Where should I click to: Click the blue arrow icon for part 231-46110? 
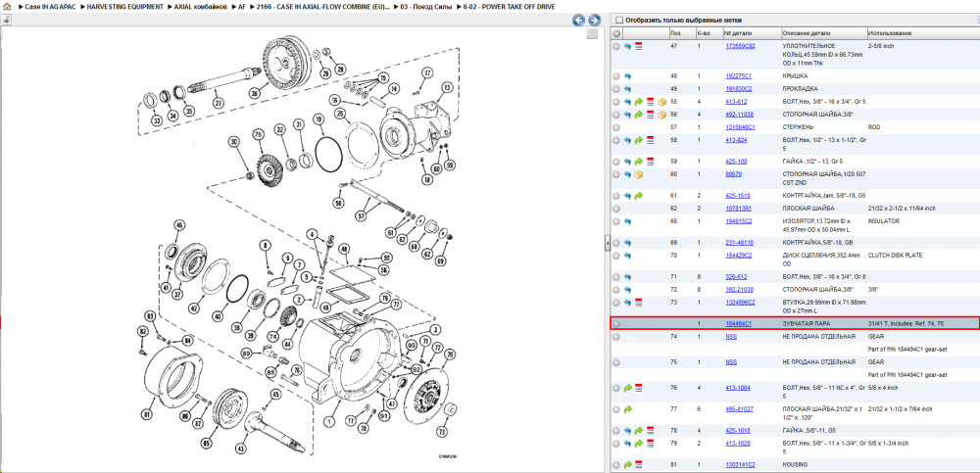[627, 243]
